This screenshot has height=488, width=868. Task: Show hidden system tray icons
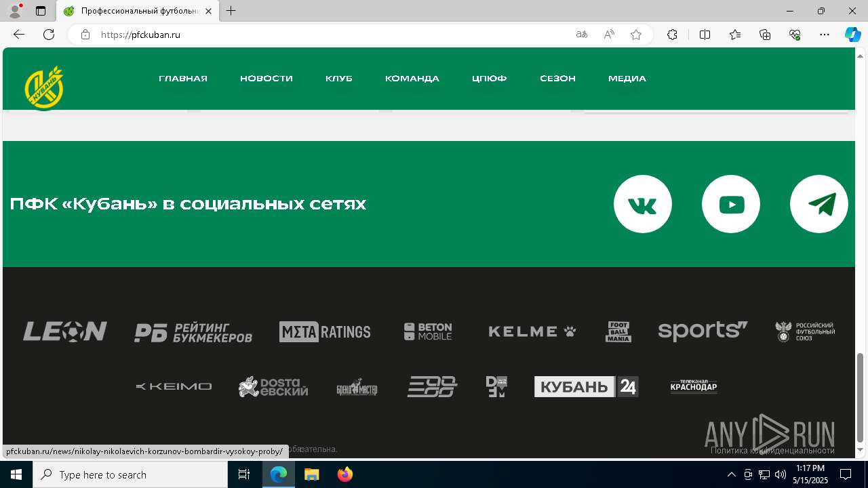[x=731, y=474]
